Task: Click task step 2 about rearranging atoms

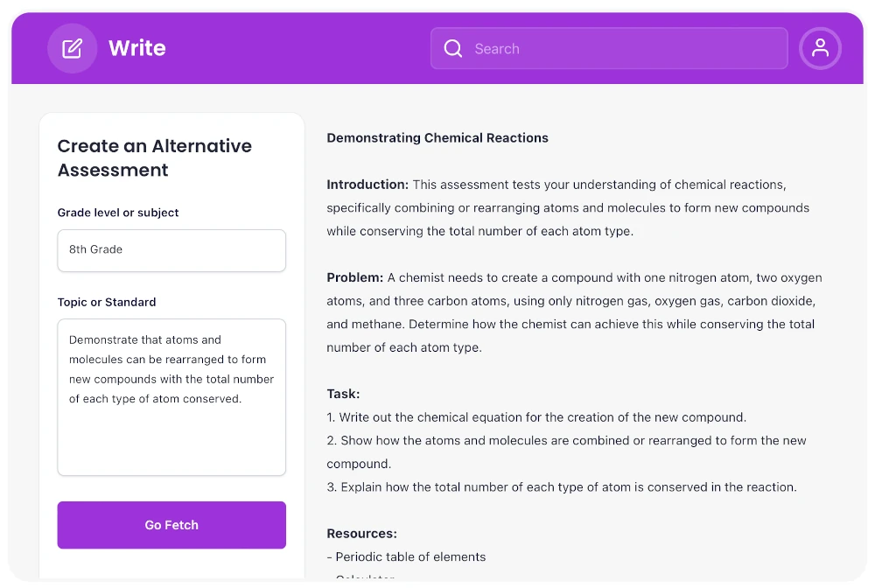Action: point(566,441)
